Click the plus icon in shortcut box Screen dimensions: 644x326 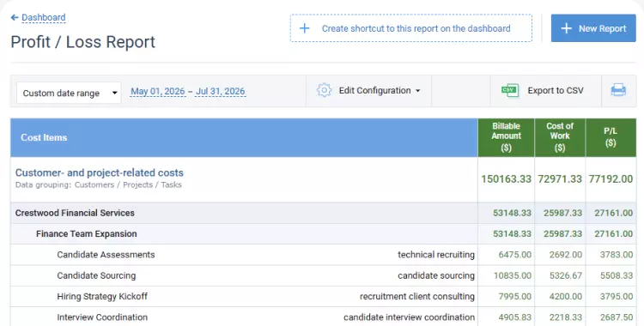tap(304, 28)
